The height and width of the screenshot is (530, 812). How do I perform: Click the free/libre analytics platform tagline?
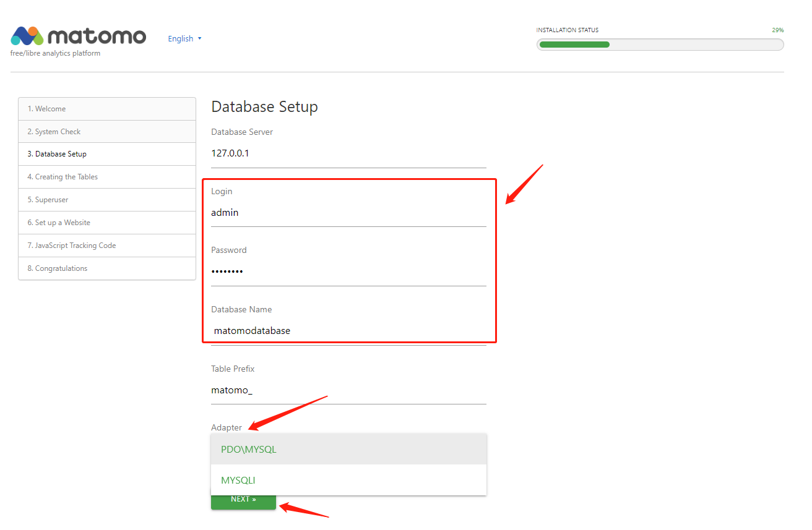point(56,53)
